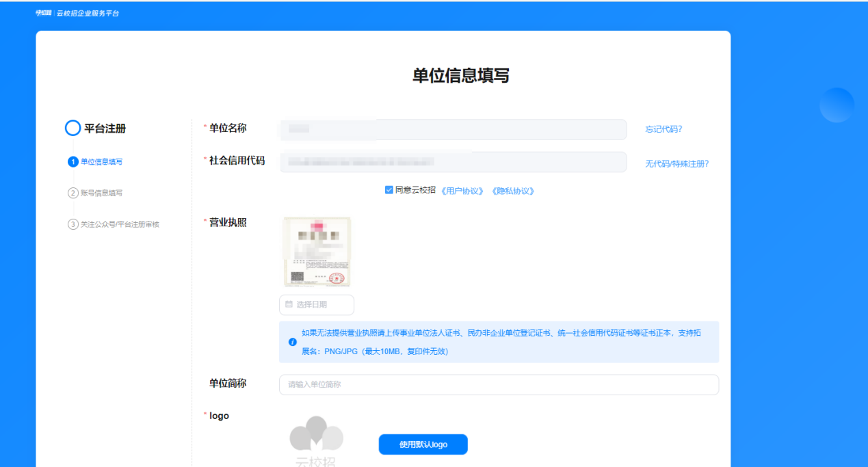Click the floating blue circle on right
This screenshot has height=467, width=868.
[x=837, y=106]
